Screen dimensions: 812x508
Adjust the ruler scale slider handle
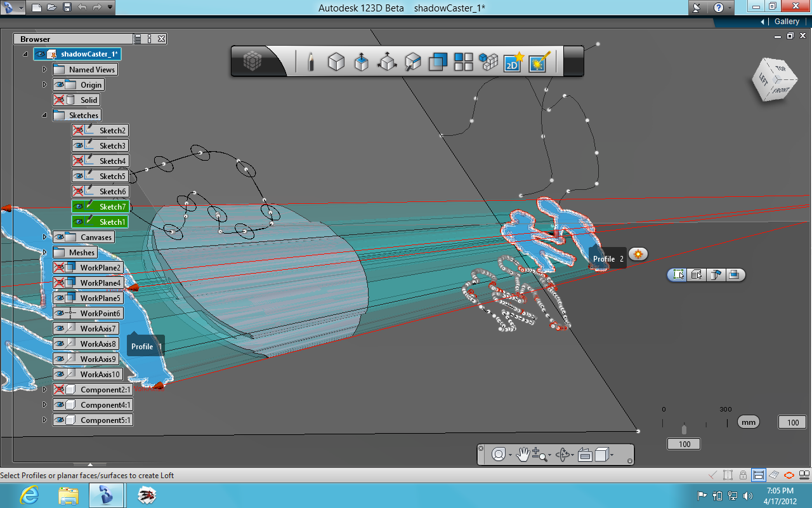tap(684, 429)
